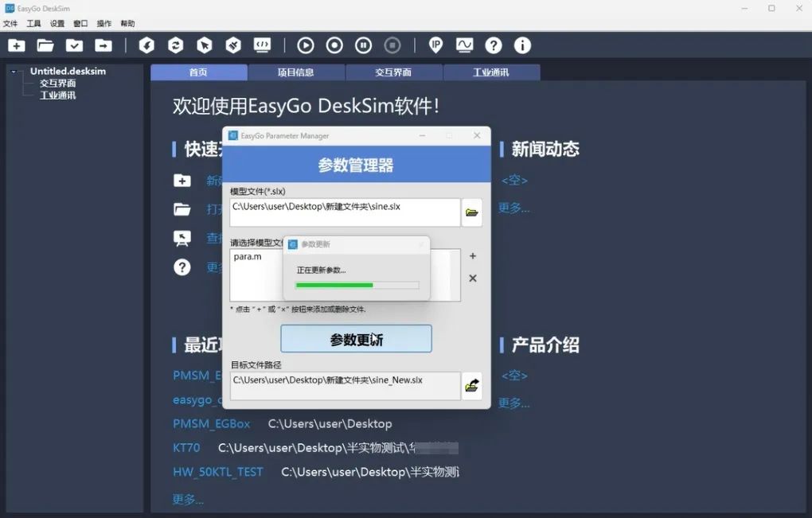Screen dimensions: 812x518
Task: Click 更多... under 产品介绍
Action: pyautogui.click(x=513, y=403)
